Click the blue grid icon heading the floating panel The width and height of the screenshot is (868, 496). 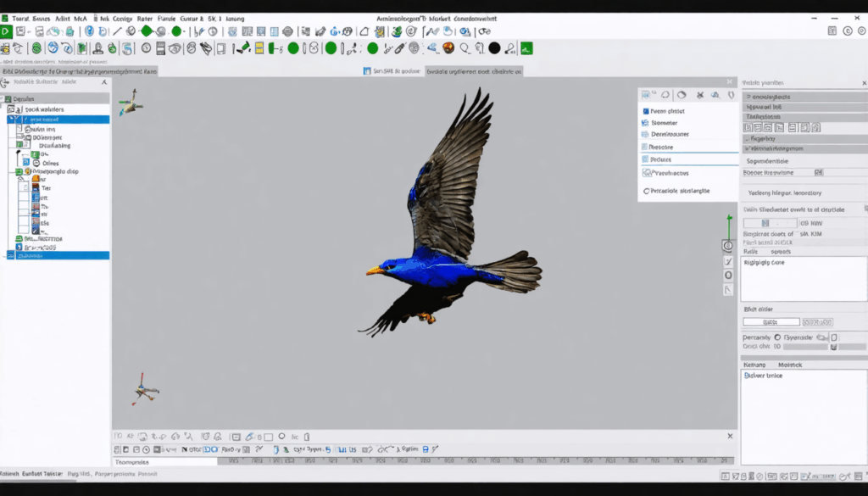point(645,95)
